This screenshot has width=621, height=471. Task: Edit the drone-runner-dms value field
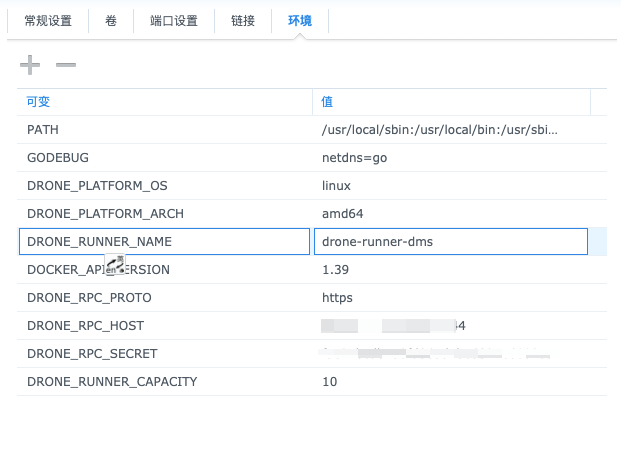tap(451, 241)
